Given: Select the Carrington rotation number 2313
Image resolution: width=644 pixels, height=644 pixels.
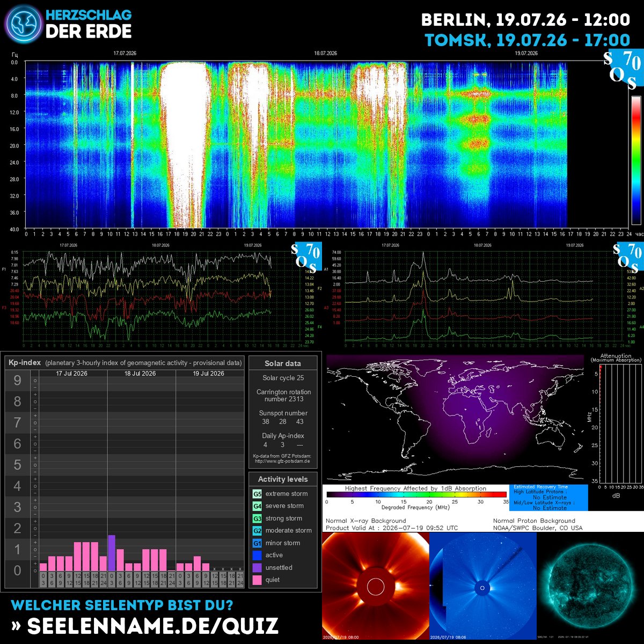Looking at the screenshot, I should pos(283,396).
